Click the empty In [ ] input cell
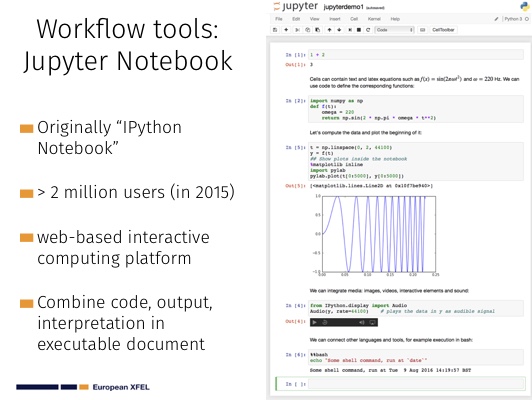 416,384
